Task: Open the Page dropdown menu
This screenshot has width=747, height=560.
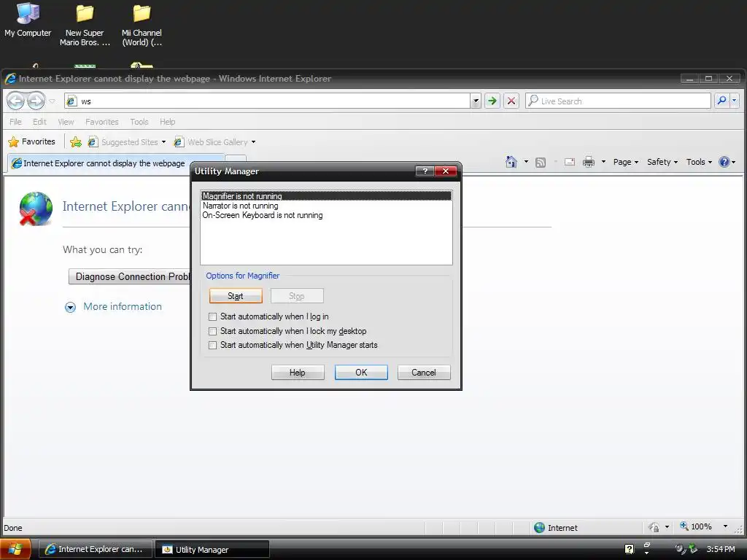Action: coord(625,162)
